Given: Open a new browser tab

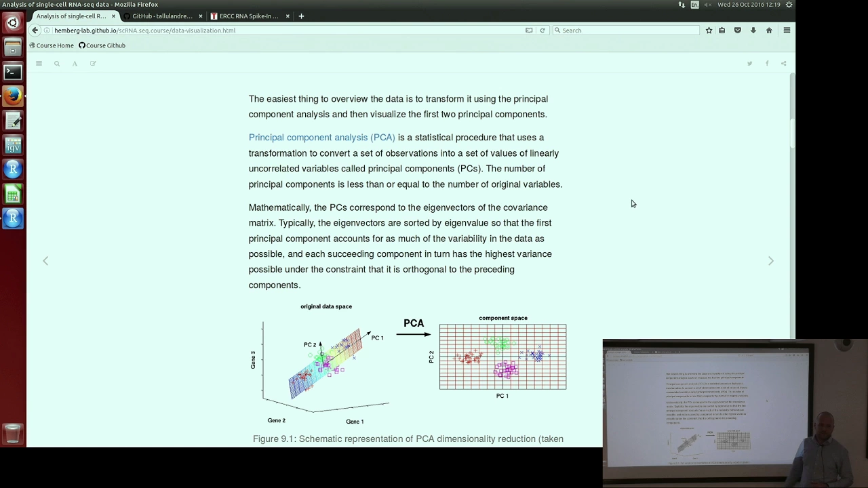Looking at the screenshot, I should click(x=301, y=16).
